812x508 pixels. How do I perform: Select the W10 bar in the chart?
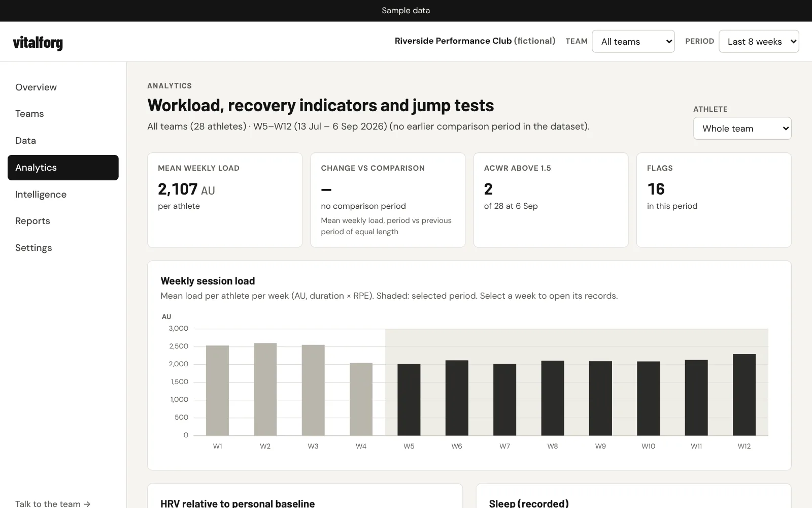(649, 398)
